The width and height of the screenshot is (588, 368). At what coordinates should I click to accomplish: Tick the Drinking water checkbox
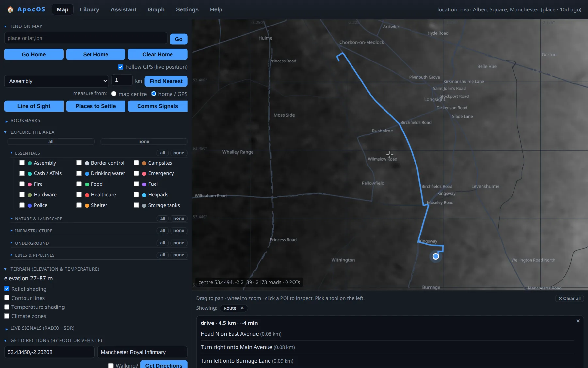tap(79, 173)
